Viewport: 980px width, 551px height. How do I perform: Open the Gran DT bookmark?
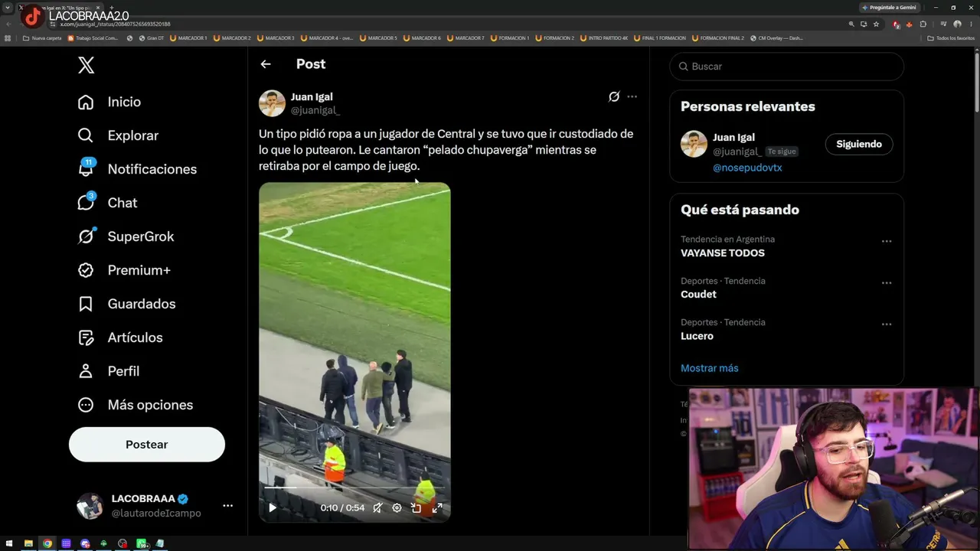coord(152,38)
